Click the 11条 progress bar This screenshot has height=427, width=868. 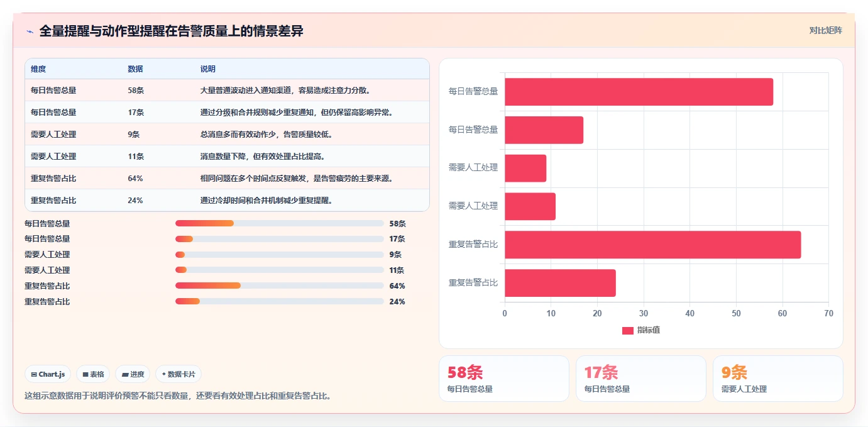(x=279, y=270)
